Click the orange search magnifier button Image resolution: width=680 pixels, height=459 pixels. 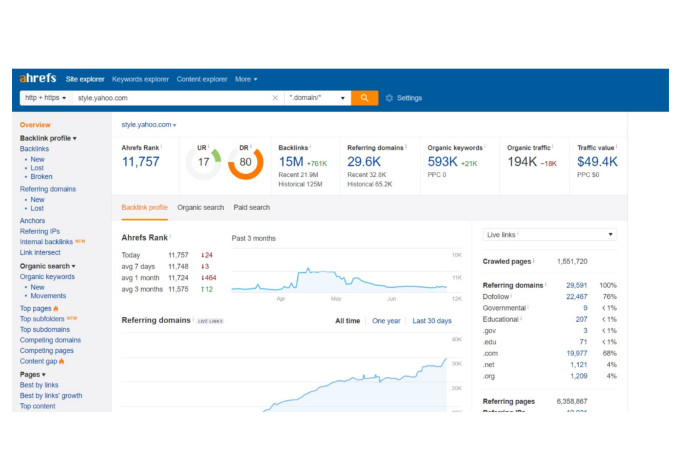click(364, 98)
